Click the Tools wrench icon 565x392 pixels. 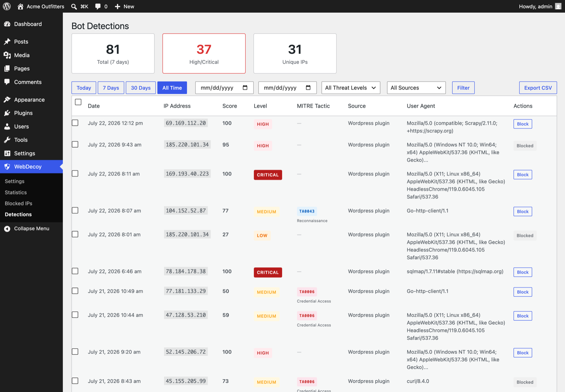click(7, 140)
